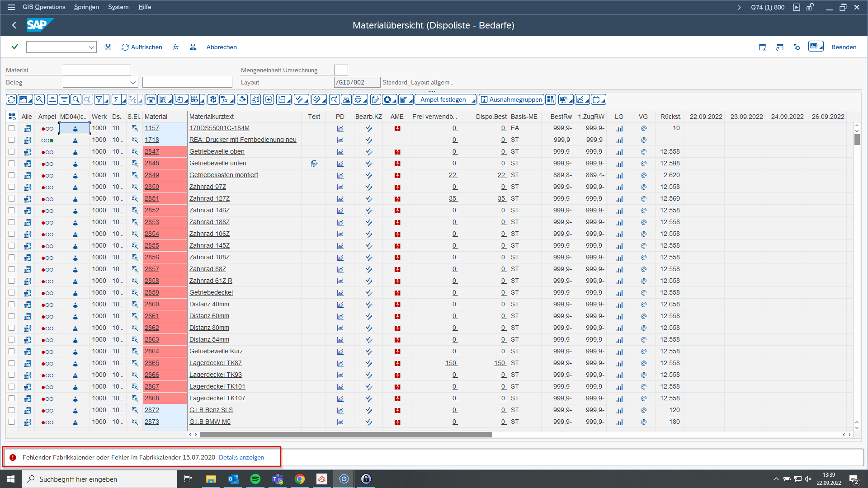Expand the Beleg dropdown list
Image resolution: width=868 pixels, height=488 pixels.
point(133,82)
